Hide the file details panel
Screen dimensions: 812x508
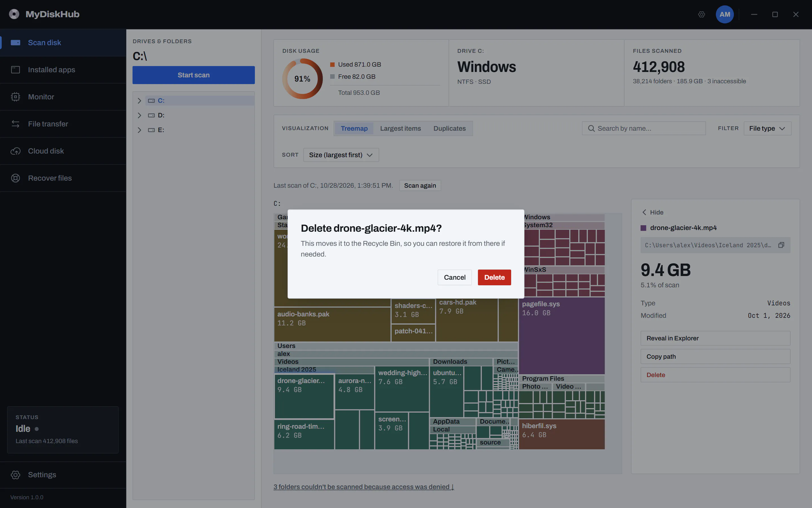click(x=653, y=212)
